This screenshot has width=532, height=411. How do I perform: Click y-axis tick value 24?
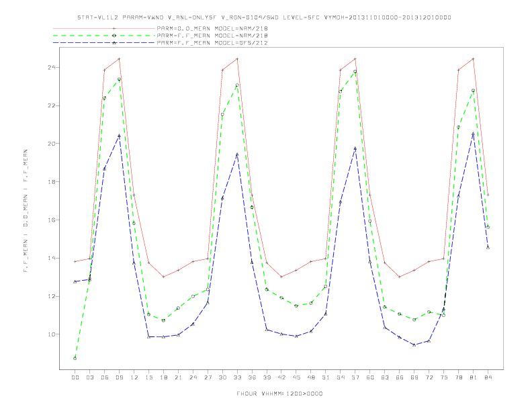click(52, 67)
